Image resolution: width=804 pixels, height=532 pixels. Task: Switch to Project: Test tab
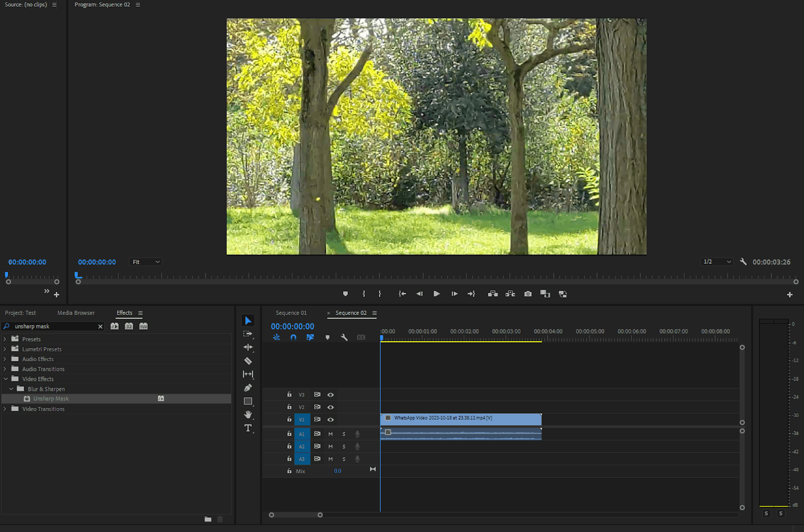click(x=20, y=313)
